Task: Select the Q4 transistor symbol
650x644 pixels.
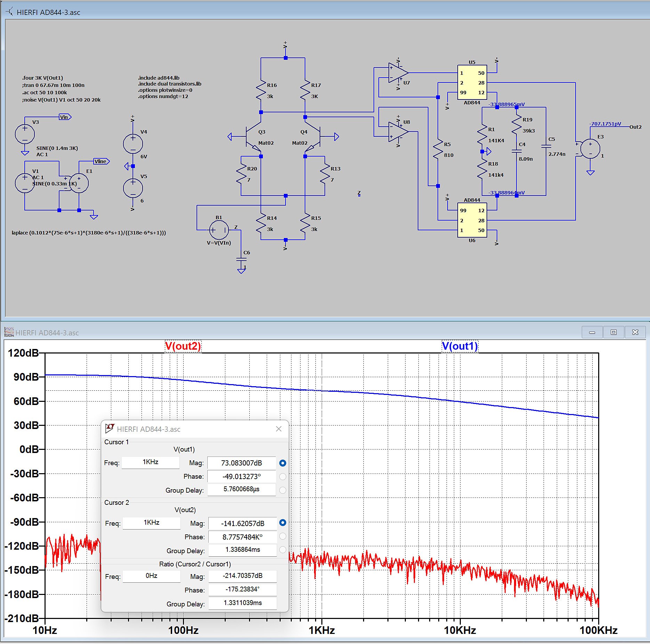Action: tap(313, 136)
